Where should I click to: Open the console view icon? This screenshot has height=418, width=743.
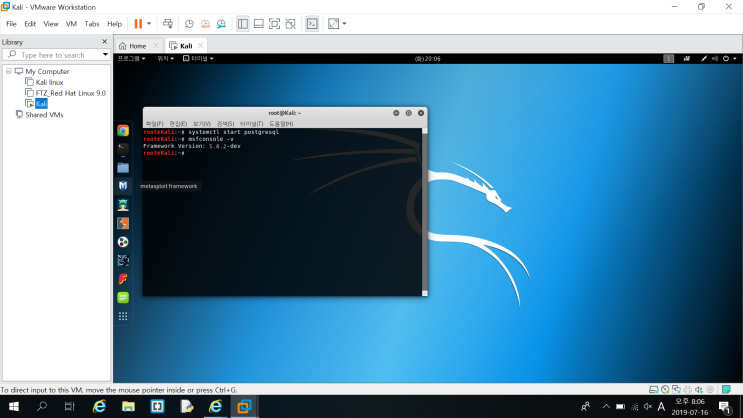312,24
